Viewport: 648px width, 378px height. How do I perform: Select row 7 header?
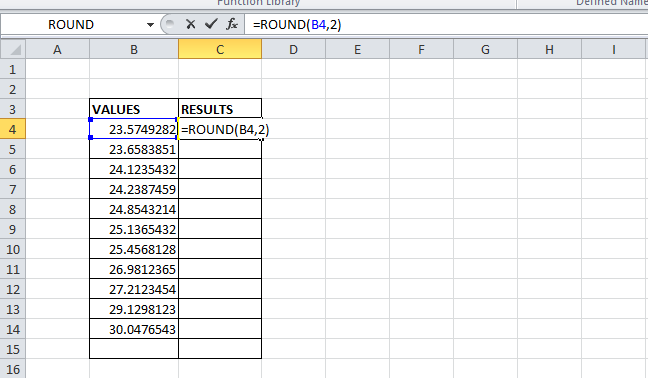pos(13,189)
